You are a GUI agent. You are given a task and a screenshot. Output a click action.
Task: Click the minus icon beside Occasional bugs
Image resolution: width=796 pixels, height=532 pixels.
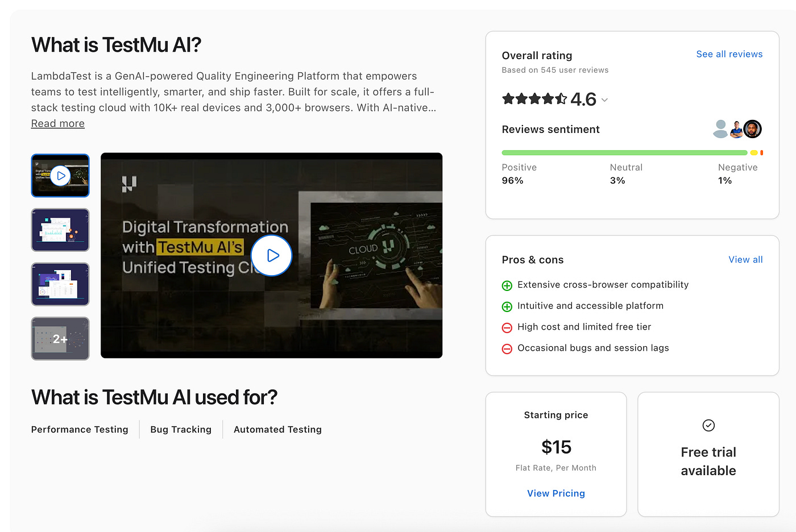click(x=507, y=348)
